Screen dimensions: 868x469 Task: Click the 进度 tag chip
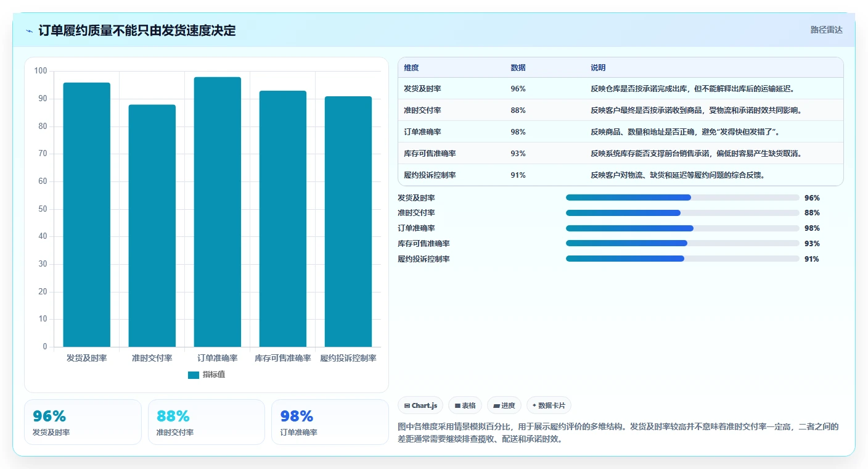click(x=504, y=405)
